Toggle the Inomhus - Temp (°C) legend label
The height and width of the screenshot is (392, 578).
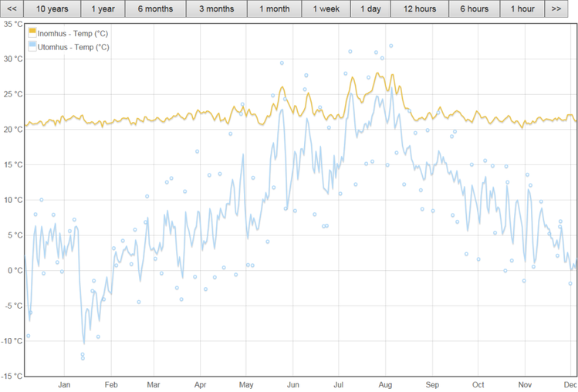click(x=73, y=33)
